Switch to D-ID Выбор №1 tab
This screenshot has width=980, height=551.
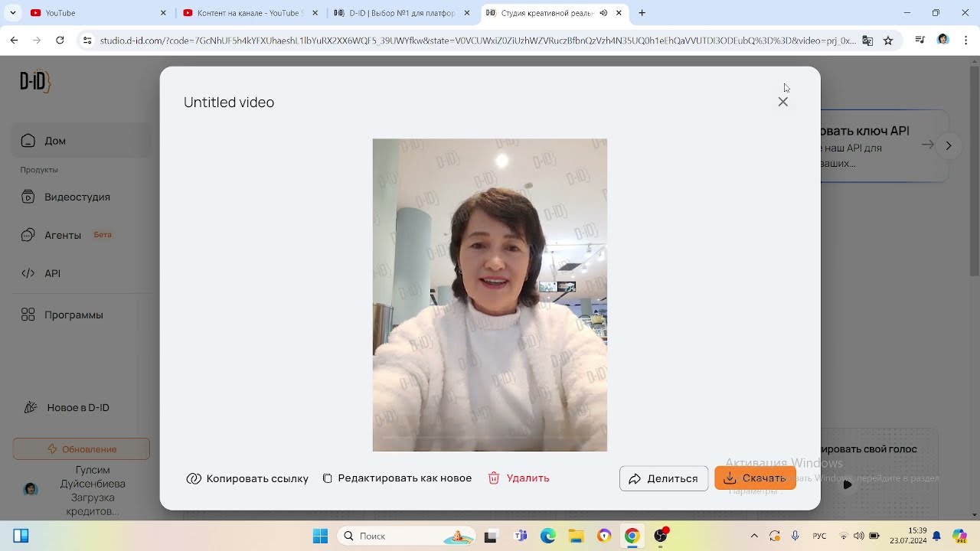402,13
